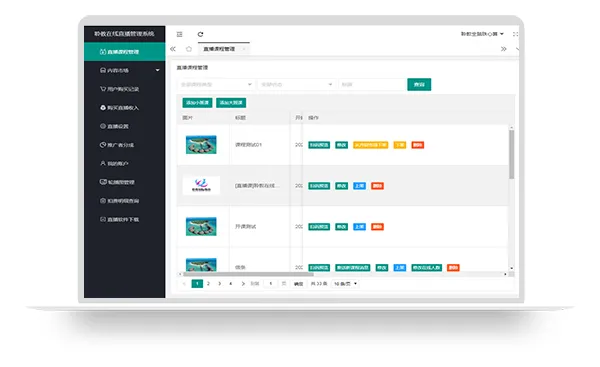Click the home icon in the tab bar
Viewport: 600px width, 367px height.
point(189,49)
